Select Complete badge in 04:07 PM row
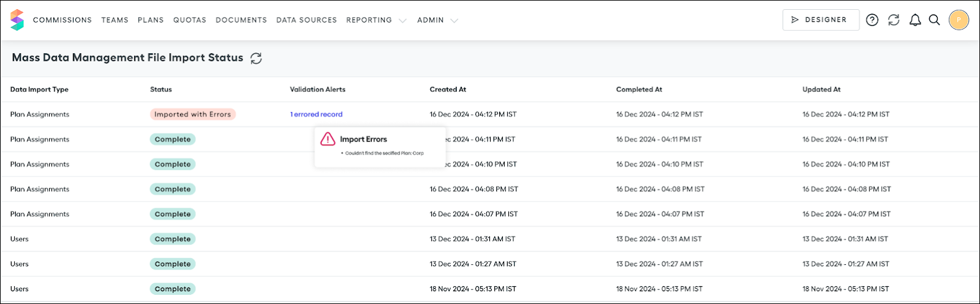Screen dimensions: 980x304 pyautogui.click(x=173, y=215)
